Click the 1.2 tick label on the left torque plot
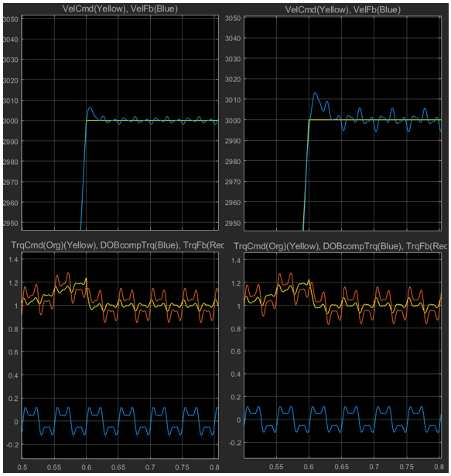The height and width of the screenshot is (476, 451). point(13,283)
